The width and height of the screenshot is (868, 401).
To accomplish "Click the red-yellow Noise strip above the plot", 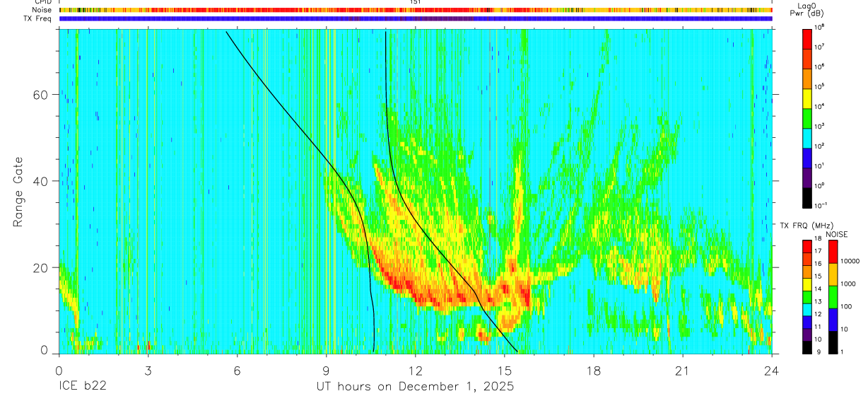I will point(416,10).
